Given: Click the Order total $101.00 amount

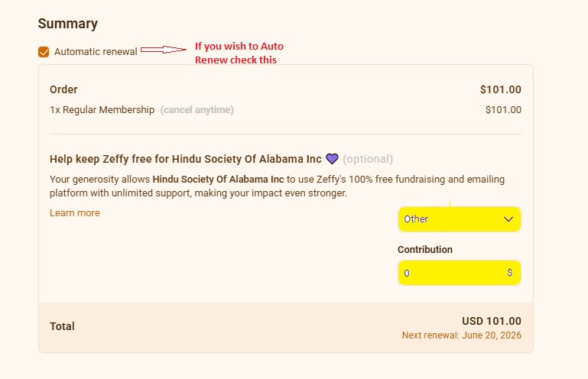Looking at the screenshot, I should [501, 89].
